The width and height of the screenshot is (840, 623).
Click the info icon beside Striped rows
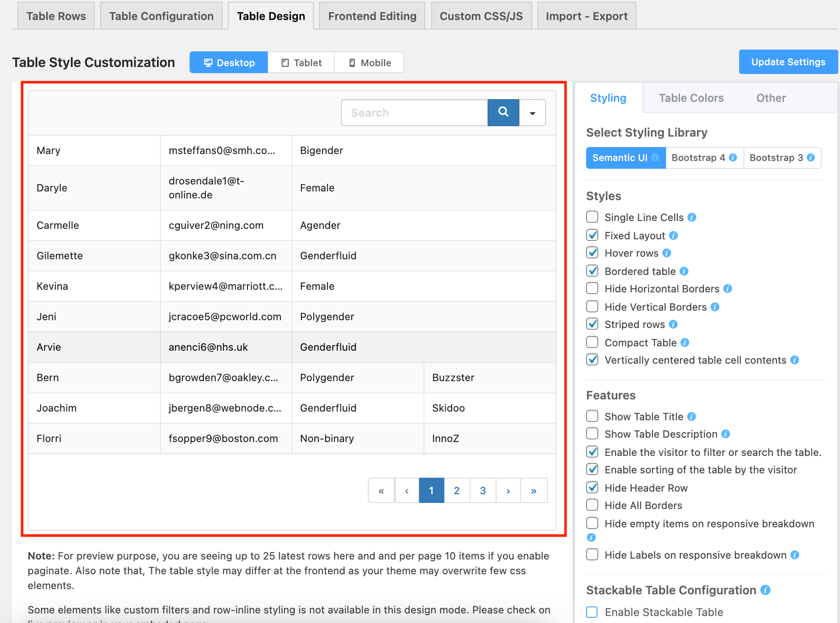tap(673, 324)
